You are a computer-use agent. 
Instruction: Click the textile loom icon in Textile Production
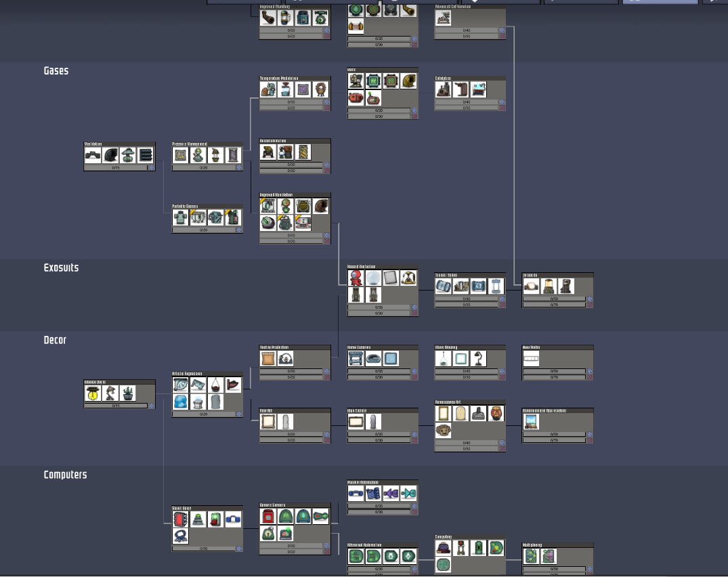[x=286, y=359]
